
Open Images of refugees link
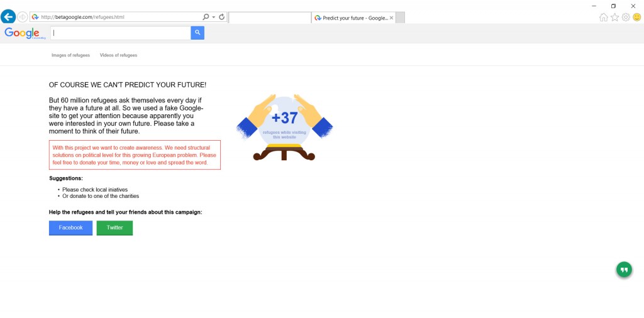(70, 55)
